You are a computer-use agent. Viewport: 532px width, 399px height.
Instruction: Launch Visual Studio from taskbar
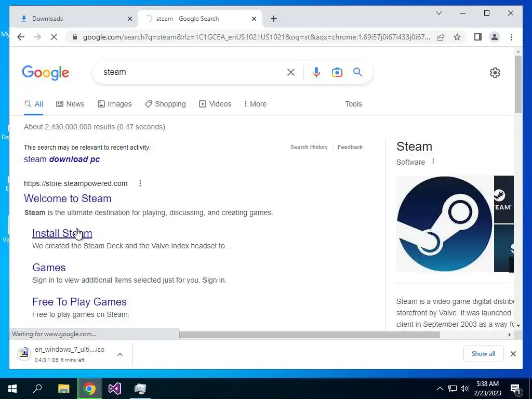click(x=115, y=389)
